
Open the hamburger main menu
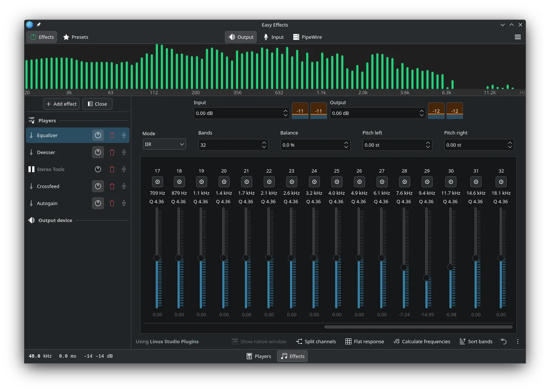(x=518, y=37)
